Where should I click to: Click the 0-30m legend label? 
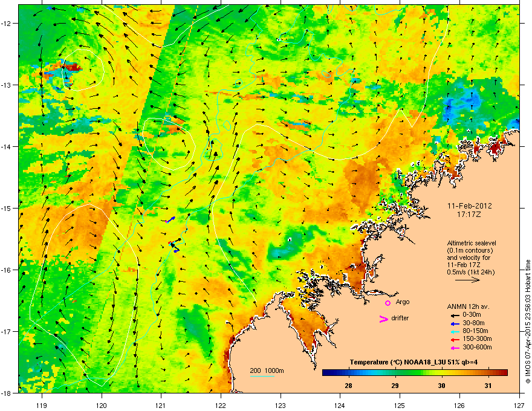[x=472, y=315]
